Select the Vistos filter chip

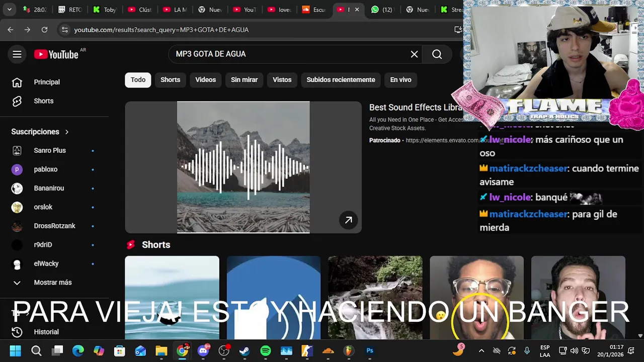[x=282, y=80]
